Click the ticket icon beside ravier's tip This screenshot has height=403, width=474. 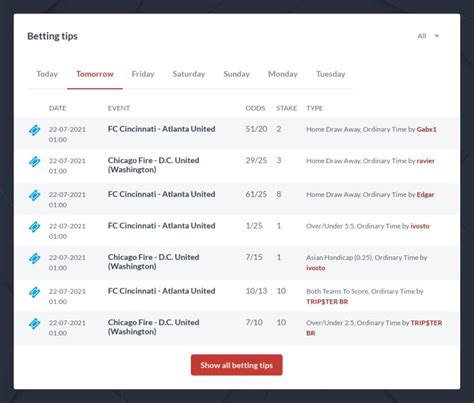pos(34,162)
